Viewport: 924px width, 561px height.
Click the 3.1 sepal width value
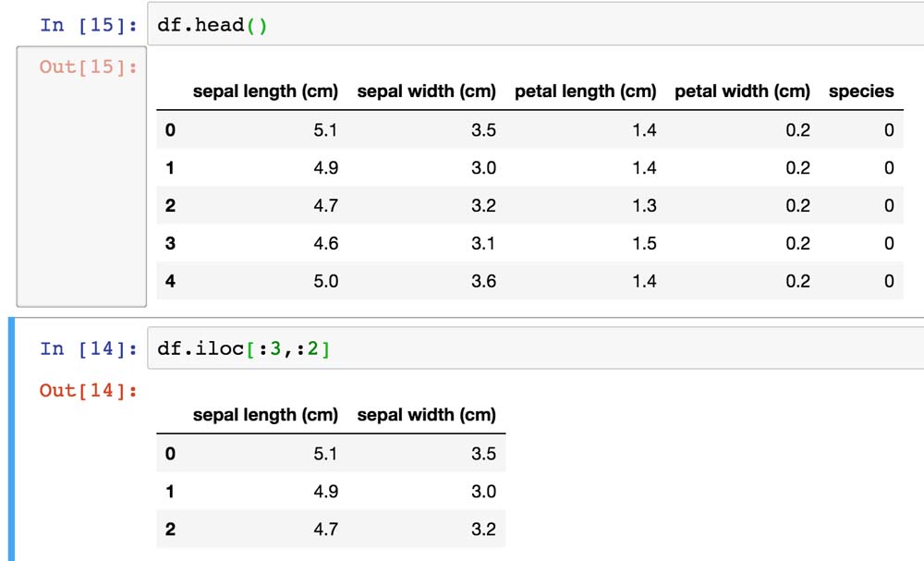click(483, 243)
